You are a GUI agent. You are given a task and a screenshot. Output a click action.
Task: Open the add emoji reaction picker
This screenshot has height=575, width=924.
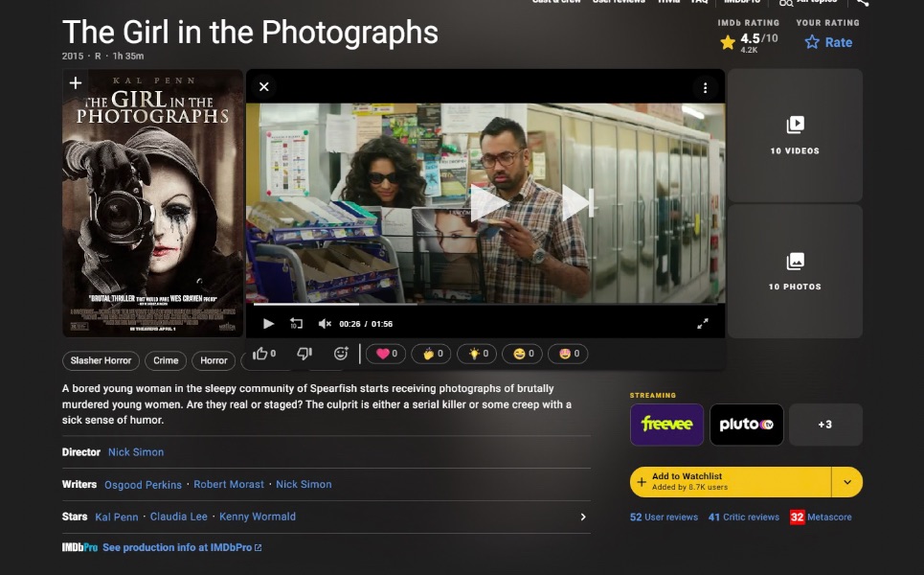pos(340,354)
